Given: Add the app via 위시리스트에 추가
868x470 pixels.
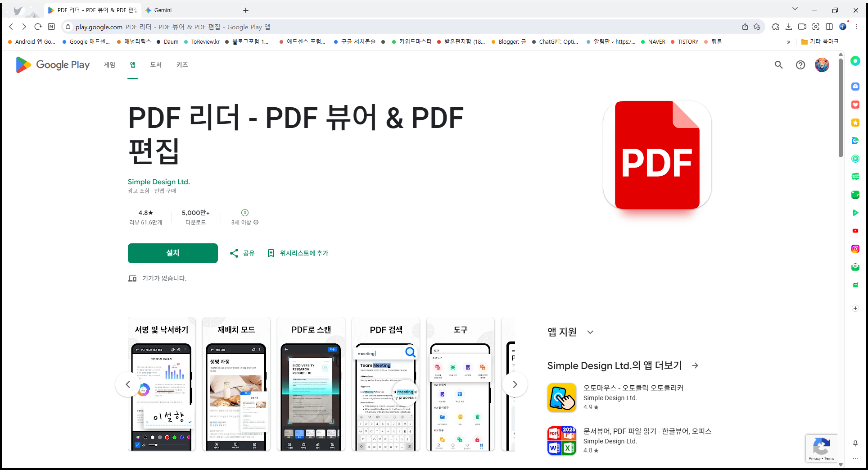Looking at the screenshot, I should tap(298, 253).
